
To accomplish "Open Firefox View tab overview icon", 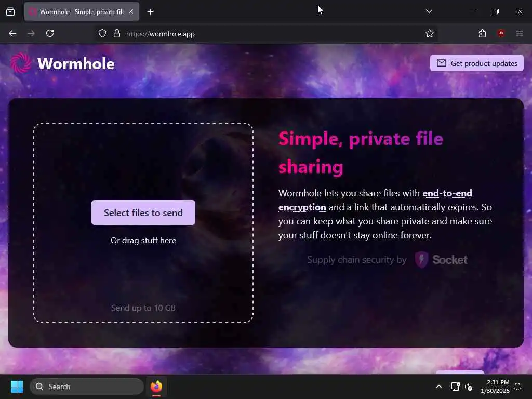I will tap(10, 11).
